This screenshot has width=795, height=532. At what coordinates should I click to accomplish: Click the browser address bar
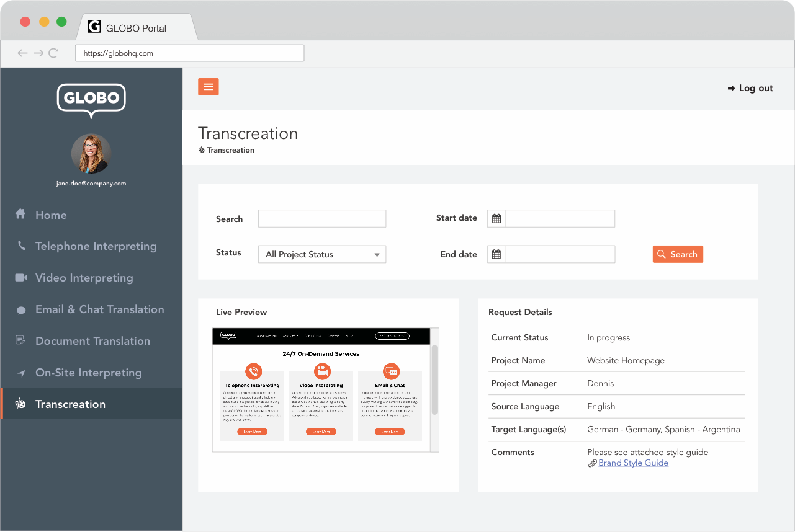(190, 53)
